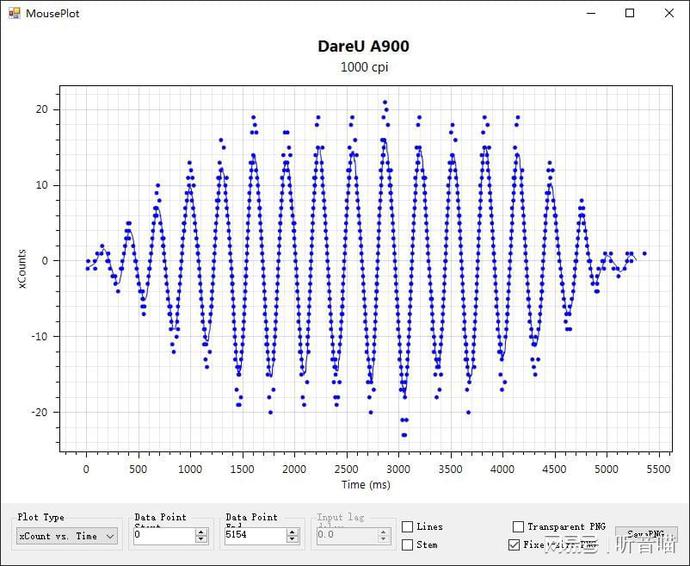
Task: Check the Transparent PNG option
Action: click(518, 526)
